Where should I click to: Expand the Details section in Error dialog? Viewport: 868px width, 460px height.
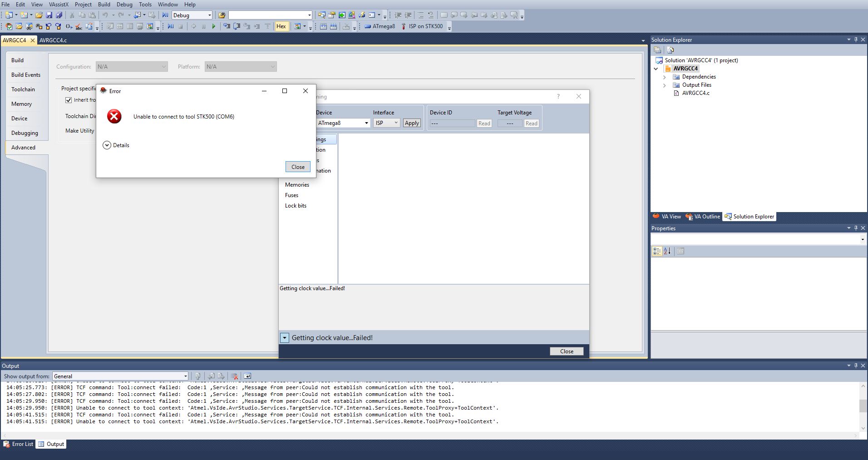pyautogui.click(x=107, y=145)
